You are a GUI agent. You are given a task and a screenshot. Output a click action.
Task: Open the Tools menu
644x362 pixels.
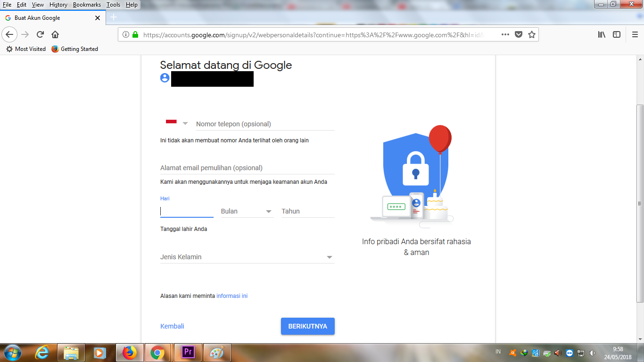(113, 4)
